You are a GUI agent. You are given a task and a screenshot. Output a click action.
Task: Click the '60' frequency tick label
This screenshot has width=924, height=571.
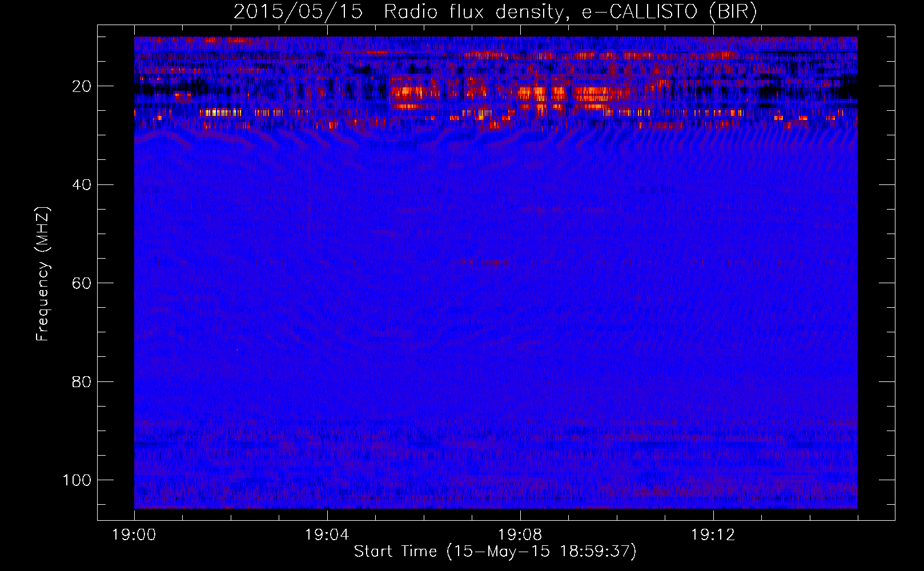point(82,283)
